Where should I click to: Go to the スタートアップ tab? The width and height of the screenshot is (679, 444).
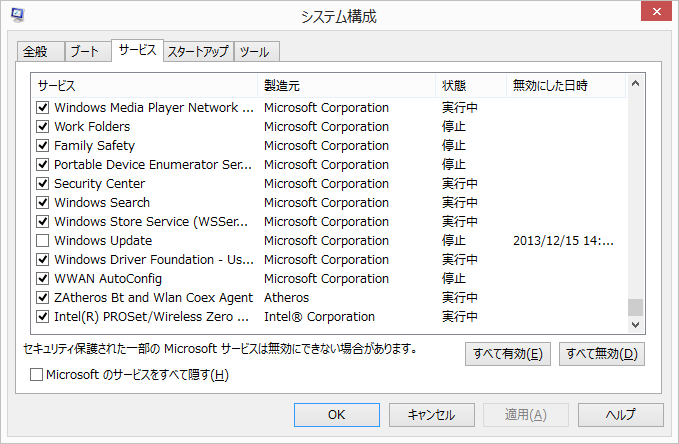(198, 52)
